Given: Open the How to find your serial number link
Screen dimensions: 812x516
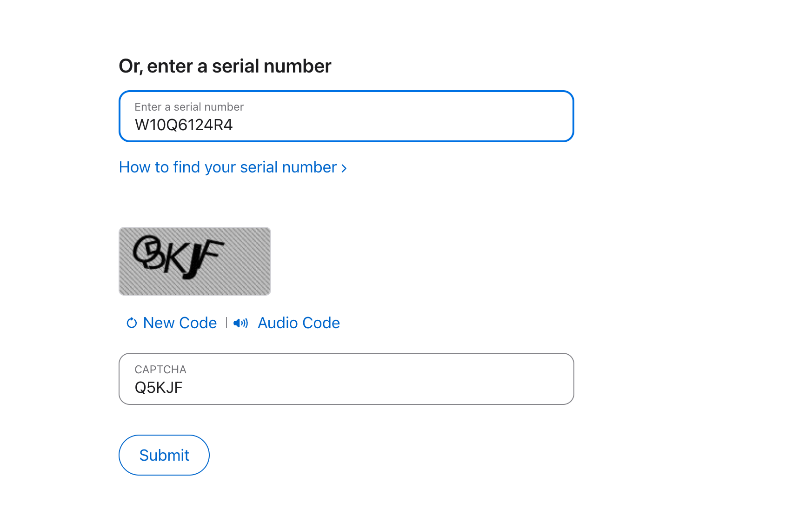Looking at the screenshot, I should 227,167.
